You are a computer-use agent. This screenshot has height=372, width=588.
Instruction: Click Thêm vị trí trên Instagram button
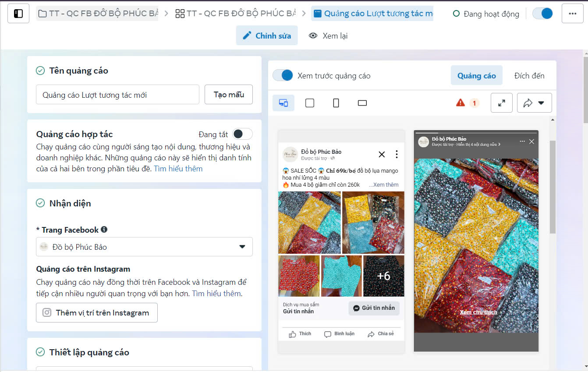[96, 313]
